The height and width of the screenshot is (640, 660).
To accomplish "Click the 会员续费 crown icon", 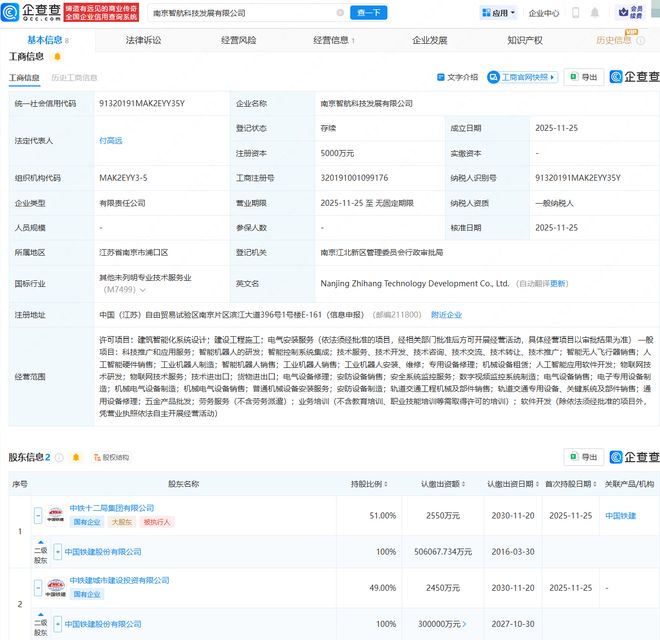I will 623,12.
